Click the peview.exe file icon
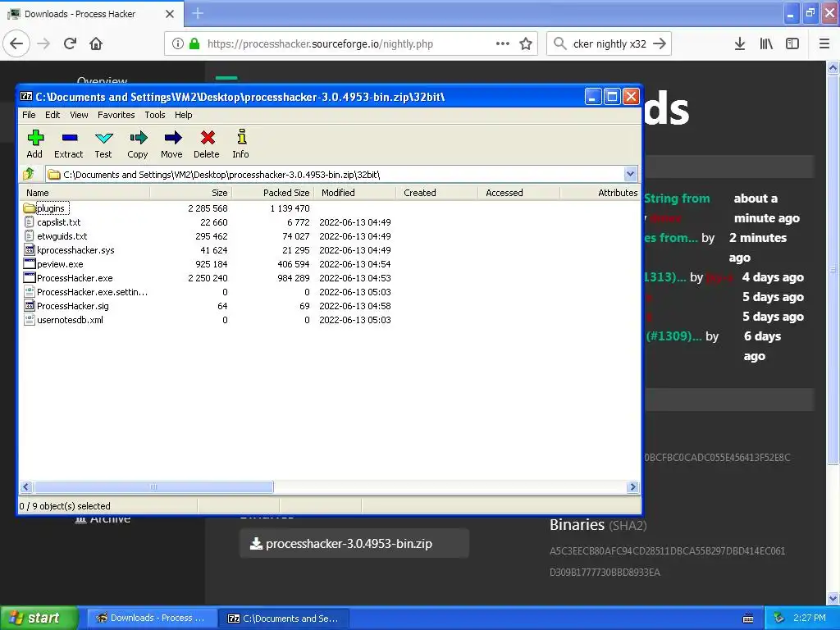 [30, 263]
